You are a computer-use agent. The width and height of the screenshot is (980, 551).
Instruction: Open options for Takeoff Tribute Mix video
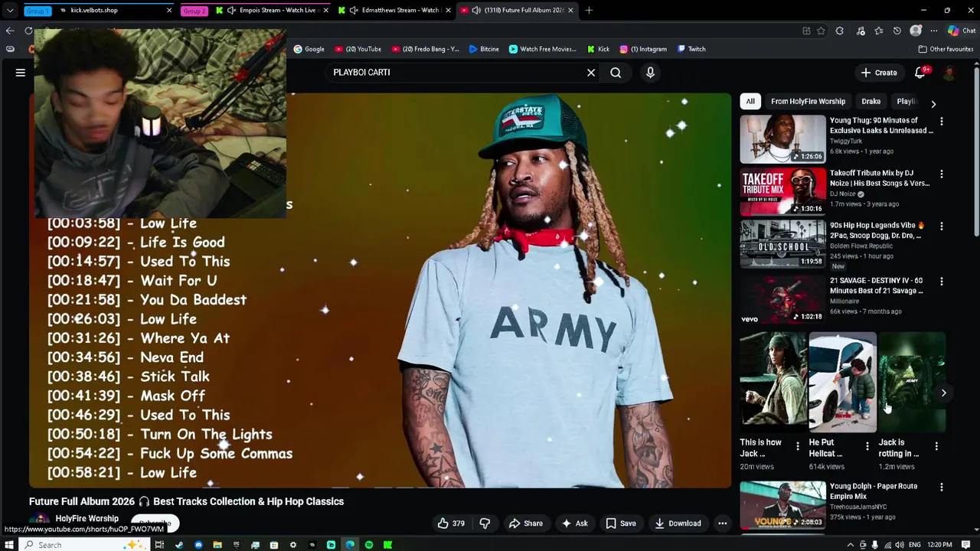pos(942,174)
